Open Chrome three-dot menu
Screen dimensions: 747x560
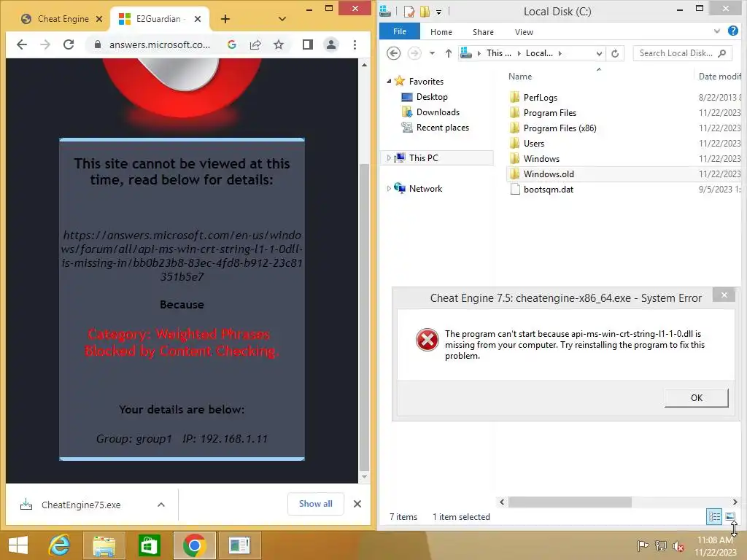pyautogui.click(x=355, y=44)
